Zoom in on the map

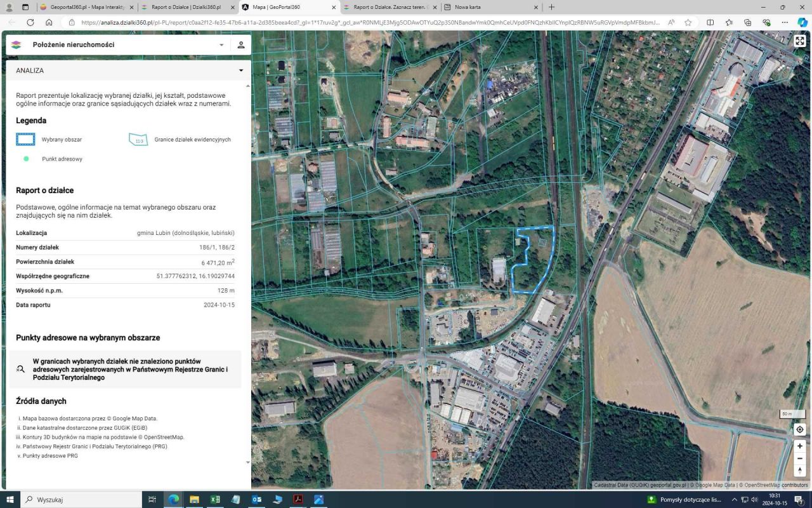point(800,446)
